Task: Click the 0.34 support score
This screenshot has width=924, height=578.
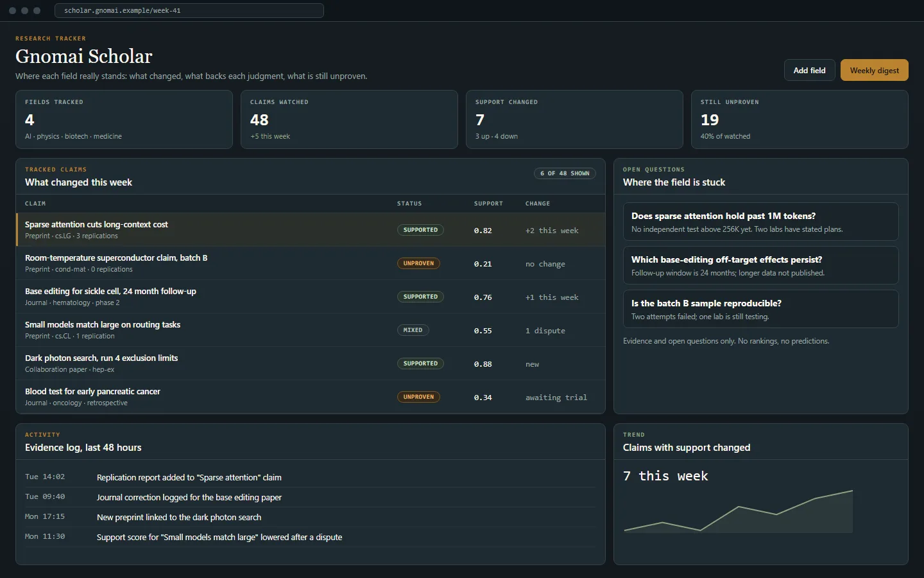Action: tap(483, 398)
